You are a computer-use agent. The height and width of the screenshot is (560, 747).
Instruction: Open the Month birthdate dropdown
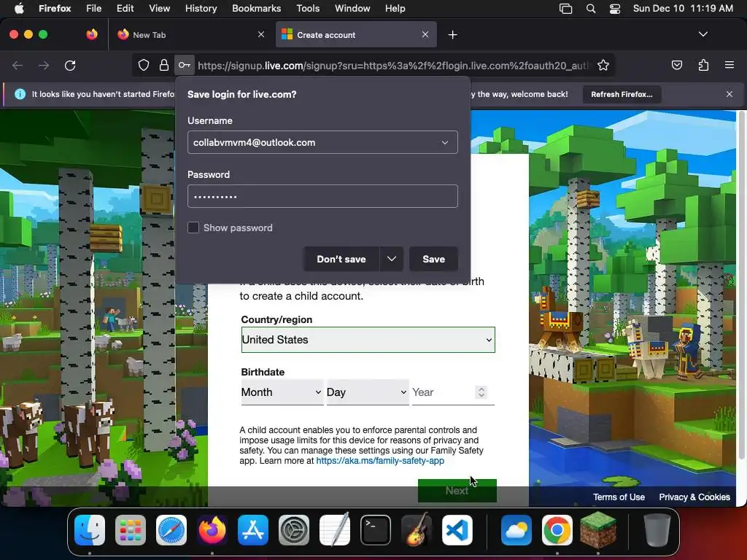coord(282,392)
